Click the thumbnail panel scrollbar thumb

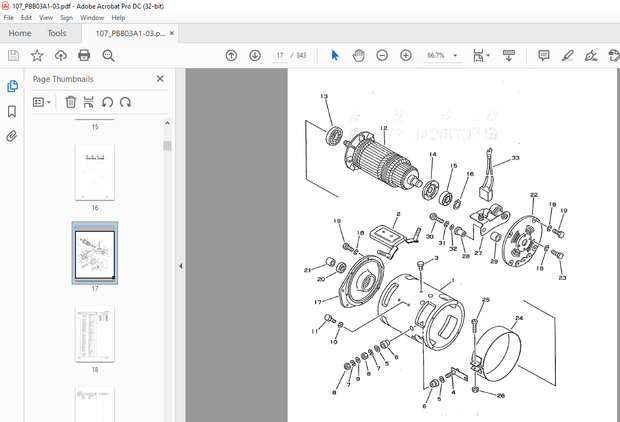[167, 146]
